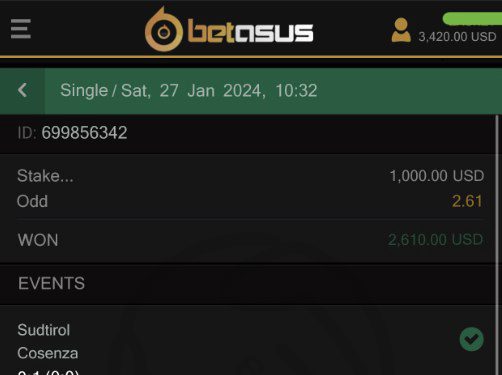Image resolution: width=502 pixels, height=375 pixels.
Task: Click the 1,000.00 USD stake amount
Action: tap(437, 176)
